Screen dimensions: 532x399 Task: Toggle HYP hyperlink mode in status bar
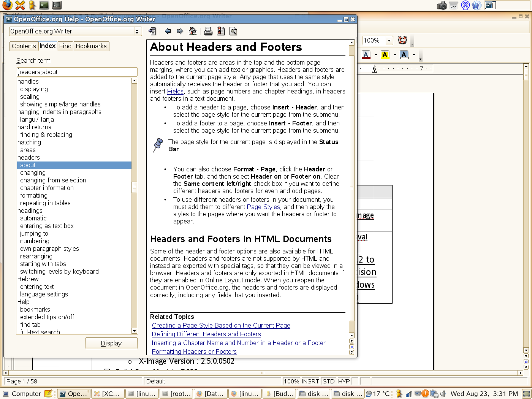point(344,381)
